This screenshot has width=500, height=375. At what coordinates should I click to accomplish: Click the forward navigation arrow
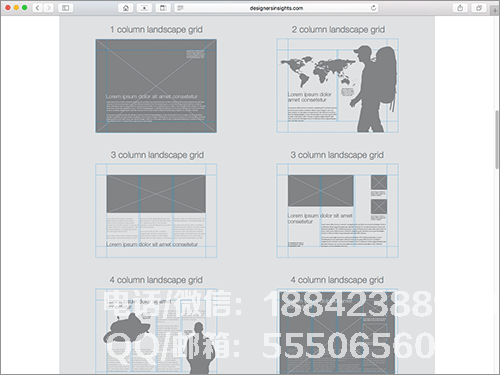tap(48, 8)
